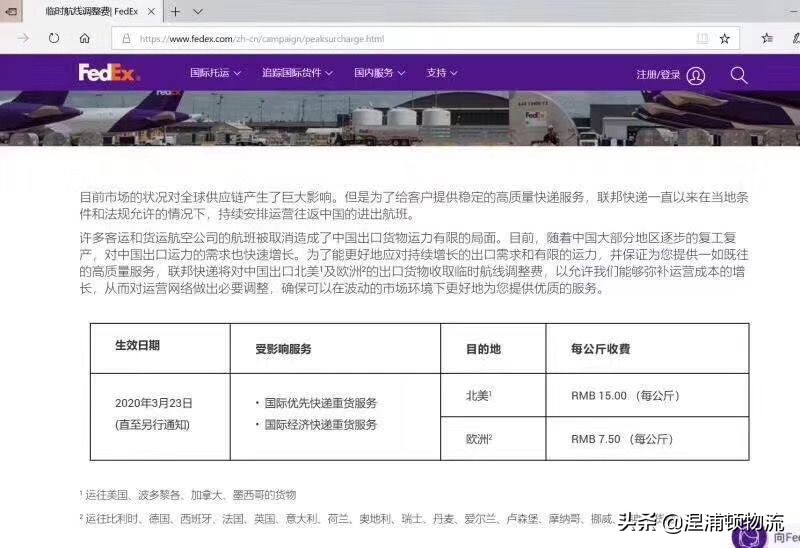Viewport: 800px width, 548px height.
Task: Click 国际经济快递重货服务 list item
Action: click(x=320, y=425)
